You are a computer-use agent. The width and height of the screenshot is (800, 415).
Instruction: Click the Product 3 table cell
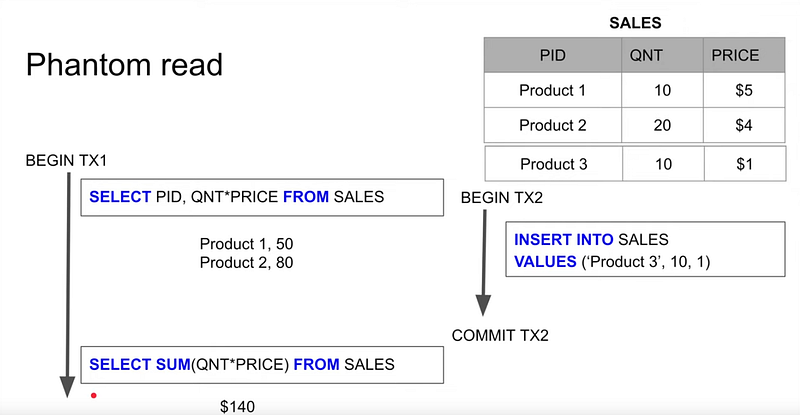(x=554, y=164)
